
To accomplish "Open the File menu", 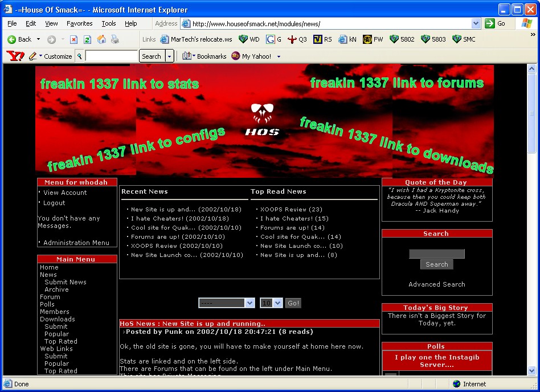I will pos(12,23).
